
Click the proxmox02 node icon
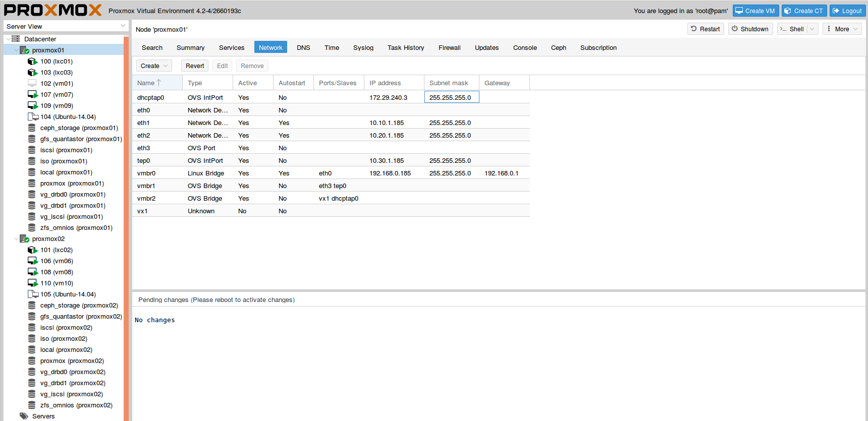[x=24, y=239]
